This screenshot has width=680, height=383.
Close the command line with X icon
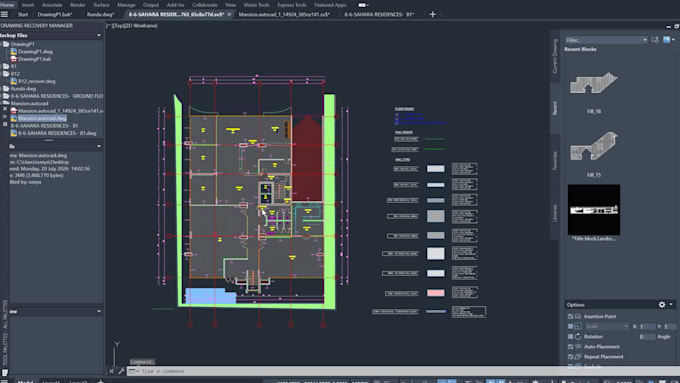click(x=111, y=371)
